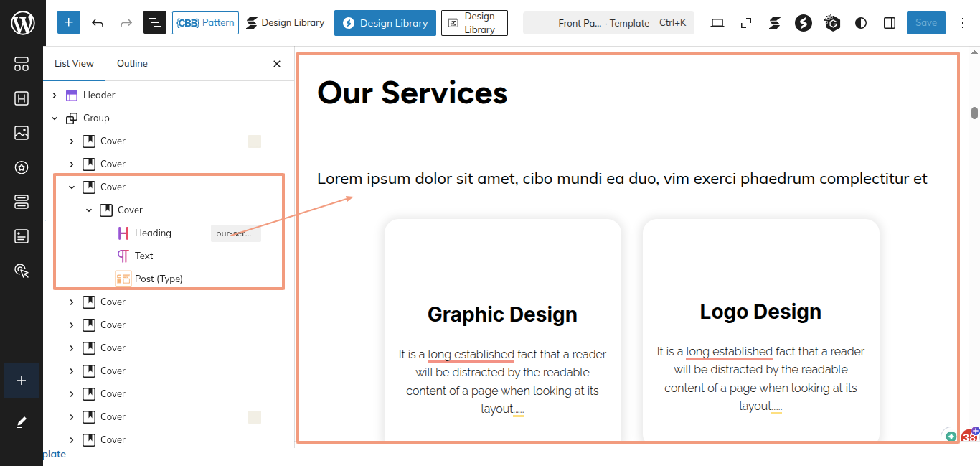Click the image icon in left sidebar
The width and height of the screenshot is (980, 466).
tap(22, 133)
